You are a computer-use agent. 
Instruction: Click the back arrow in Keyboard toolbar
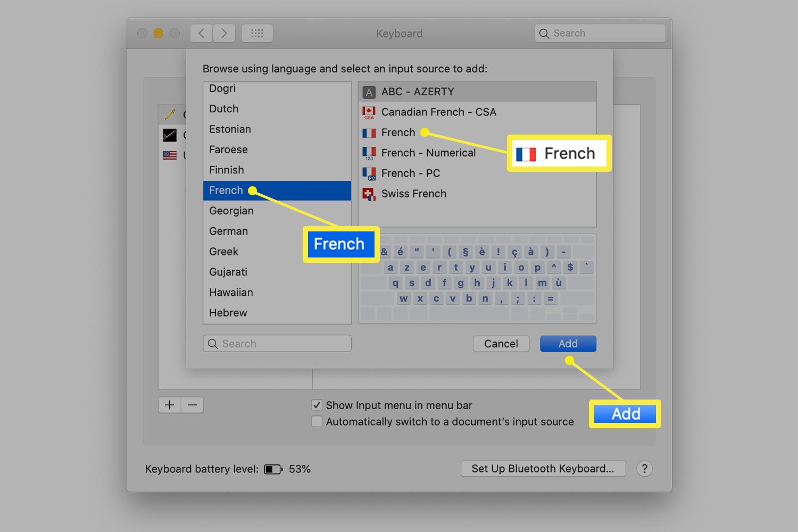(202, 33)
